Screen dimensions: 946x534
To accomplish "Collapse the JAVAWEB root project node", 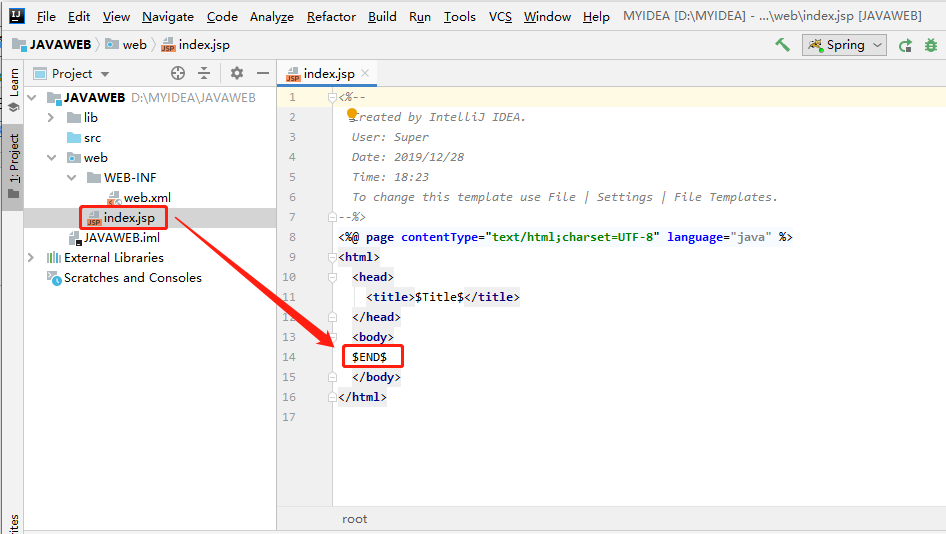I will pos(33,97).
